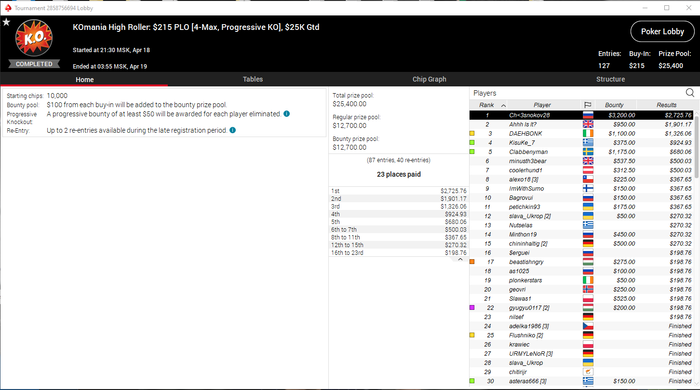Image resolution: width=700 pixels, height=390 pixels.
Task: Click the 23 places paid text
Action: click(x=399, y=174)
